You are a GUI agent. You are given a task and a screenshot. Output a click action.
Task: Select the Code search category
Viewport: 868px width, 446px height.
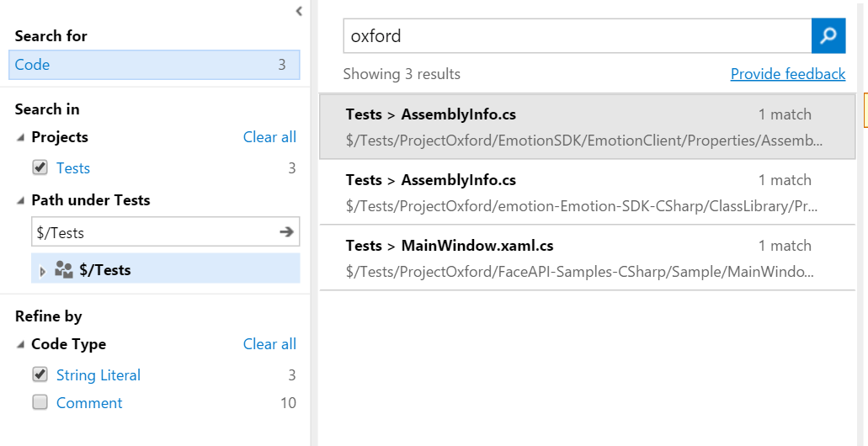click(x=154, y=65)
